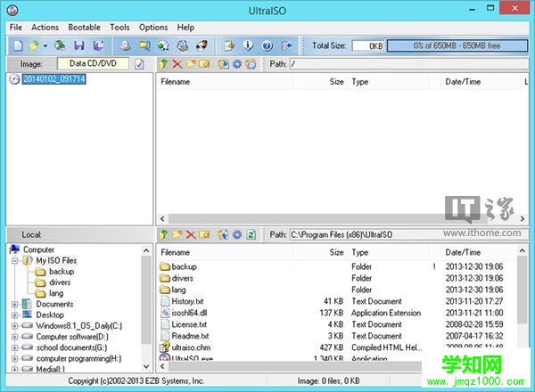The width and height of the screenshot is (535, 392).
Task: Click the Open CD/DVD toolbar icon
Action: pos(60,45)
